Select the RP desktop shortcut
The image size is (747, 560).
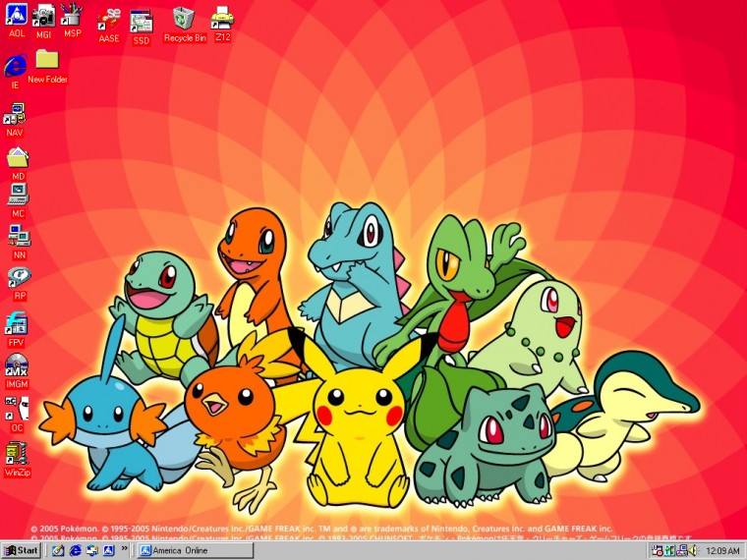(20, 284)
